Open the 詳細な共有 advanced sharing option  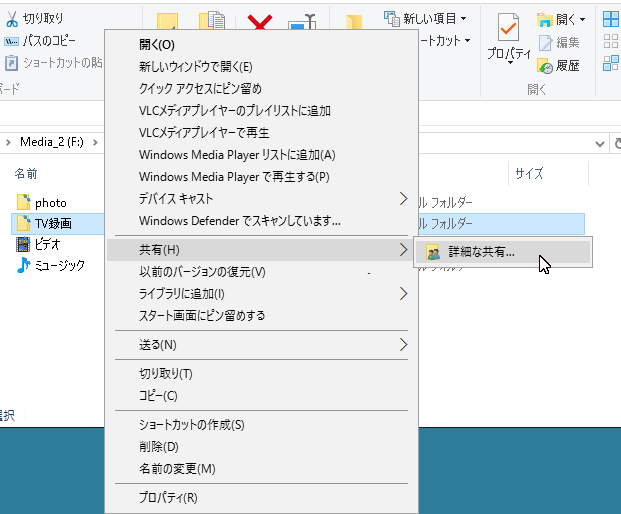(481, 252)
